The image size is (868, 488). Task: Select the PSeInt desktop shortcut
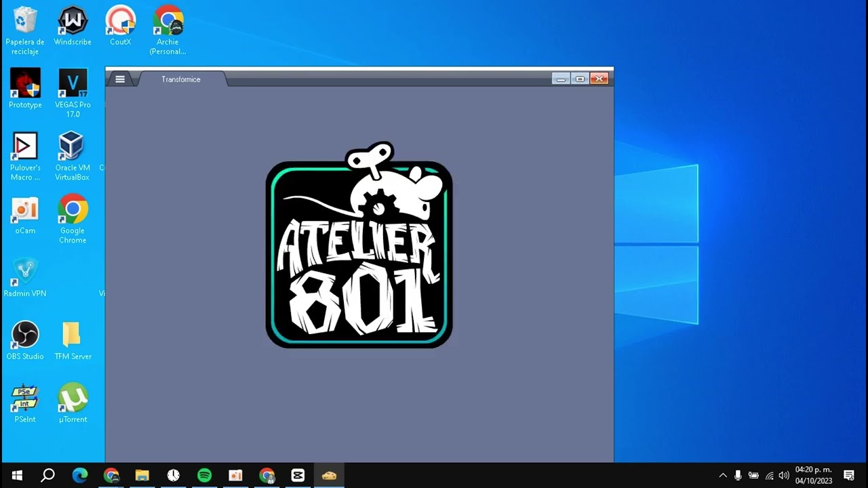click(25, 404)
